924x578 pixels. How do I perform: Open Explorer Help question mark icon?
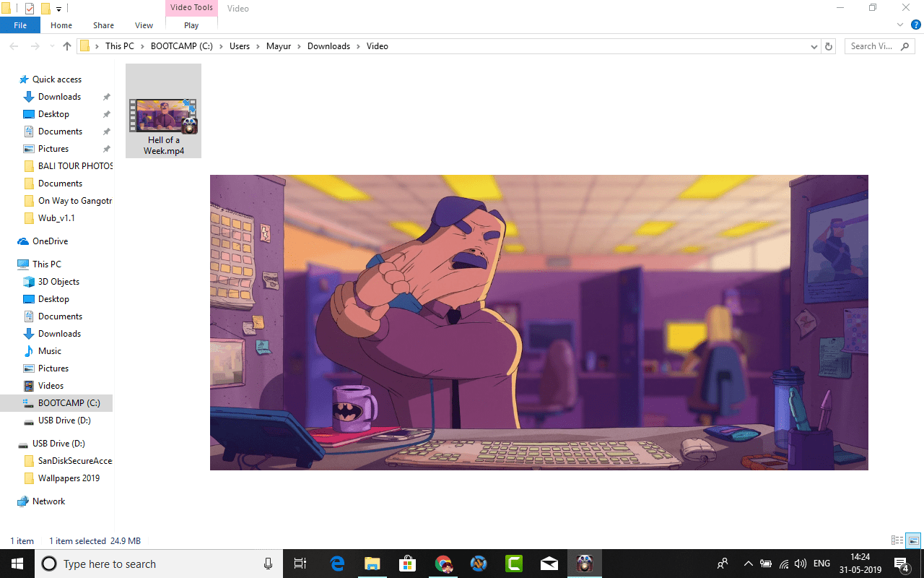pos(915,25)
